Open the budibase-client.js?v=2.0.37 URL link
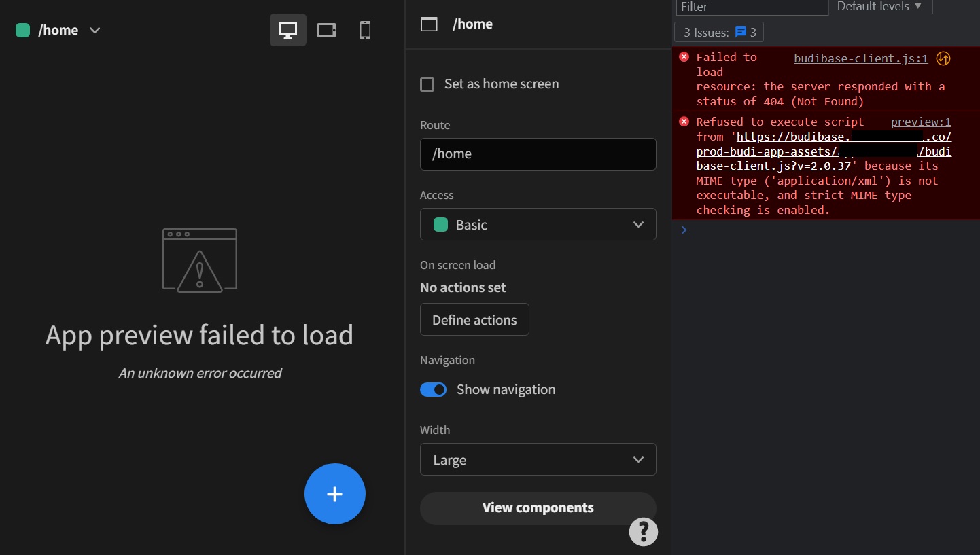The height and width of the screenshot is (555, 980). 824,151
